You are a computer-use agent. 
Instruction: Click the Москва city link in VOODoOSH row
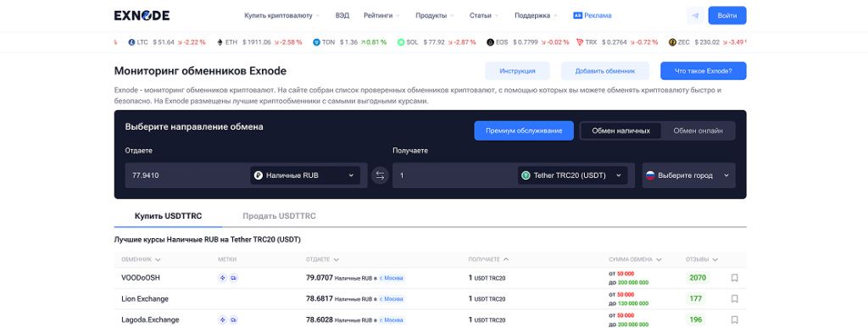coord(392,278)
